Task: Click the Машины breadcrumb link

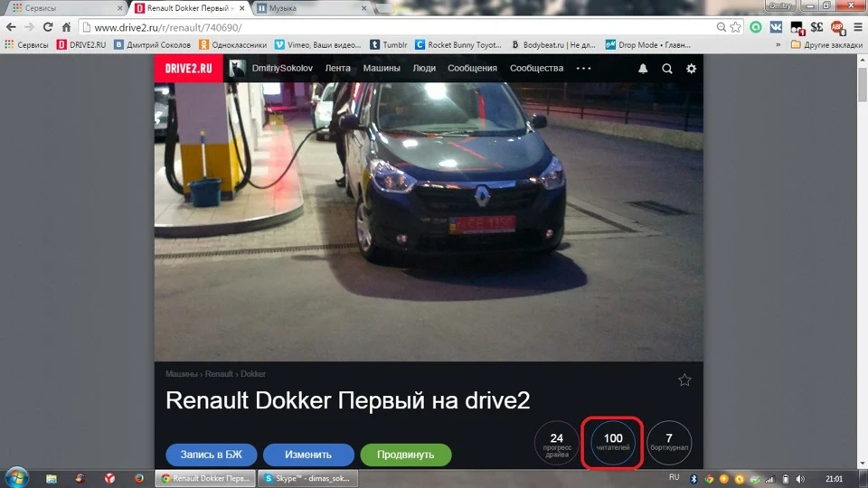Action: pyautogui.click(x=182, y=374)
